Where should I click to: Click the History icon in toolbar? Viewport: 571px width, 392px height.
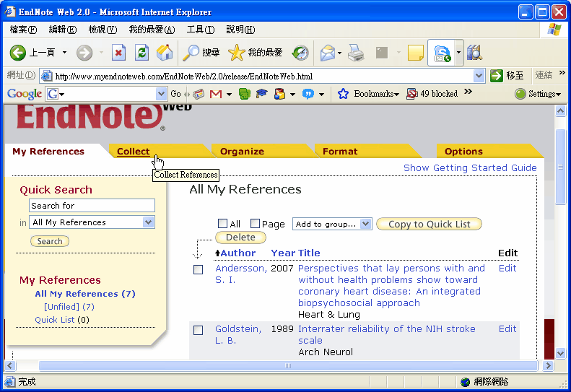pos(300,53)
